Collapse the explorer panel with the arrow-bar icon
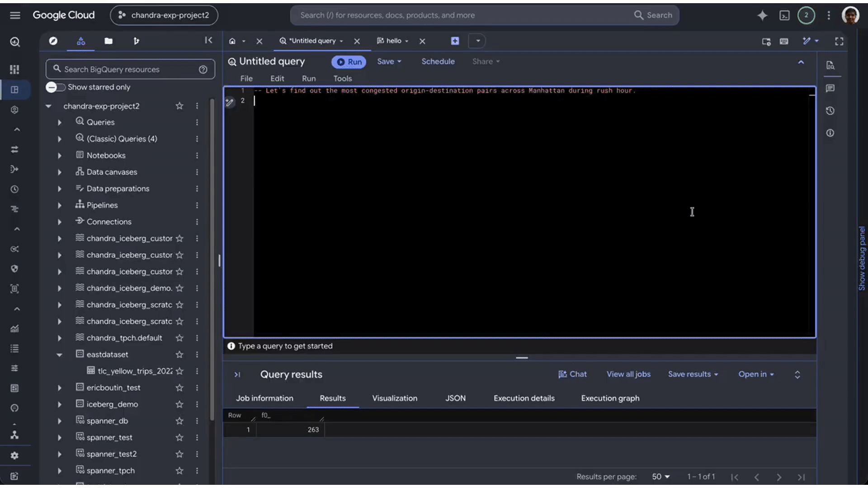This screenshot has height=488, width=868. pyautogui.click(x=208, y=41)
